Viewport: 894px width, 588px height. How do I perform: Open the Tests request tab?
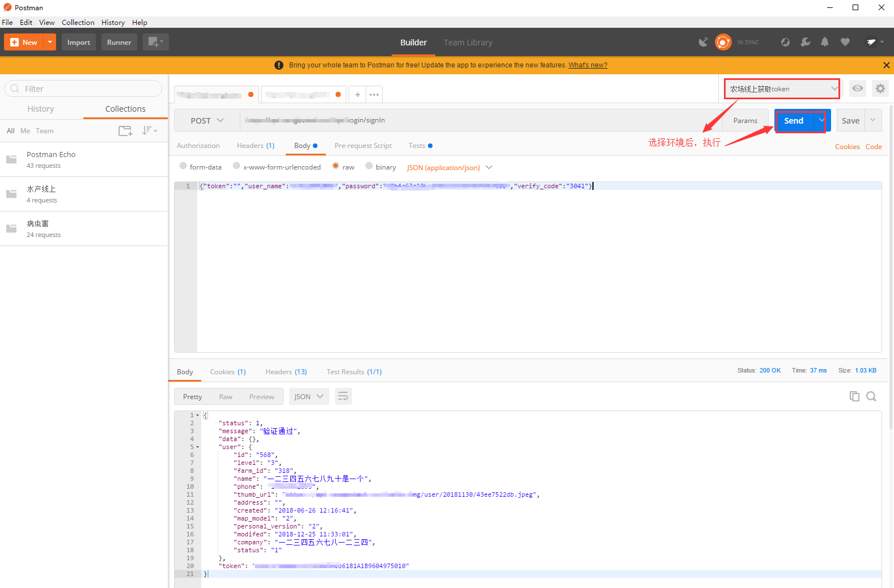coord(420,146)
